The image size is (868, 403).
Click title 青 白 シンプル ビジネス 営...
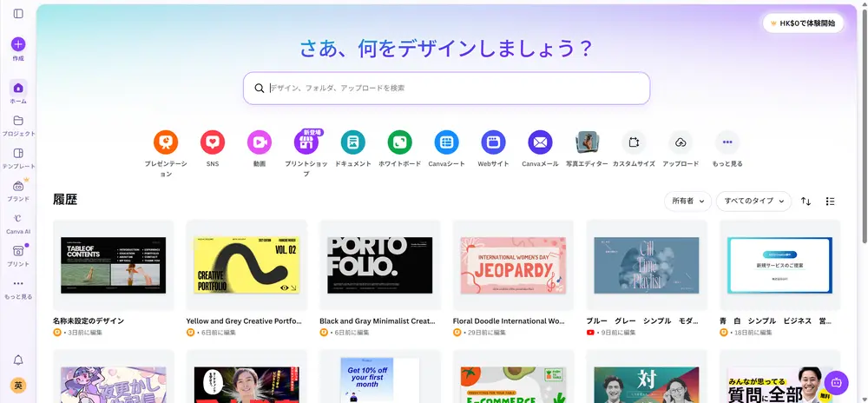tap(776, 321)
